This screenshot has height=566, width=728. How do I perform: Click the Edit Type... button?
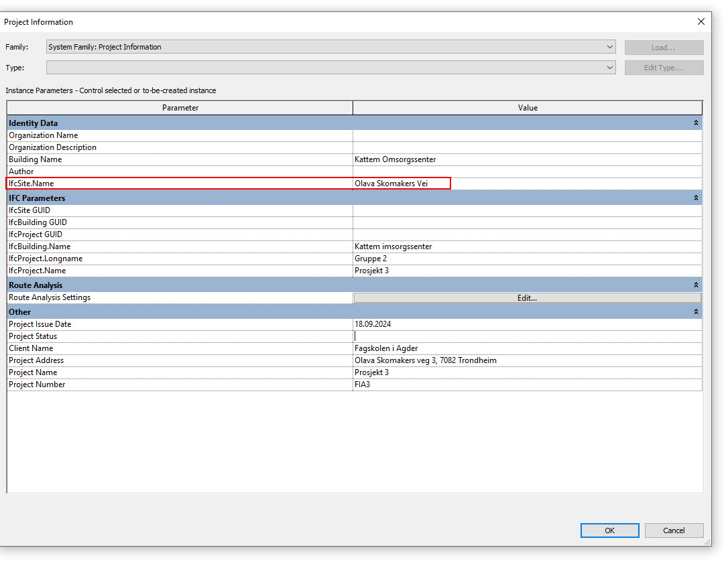coord(664,68)
